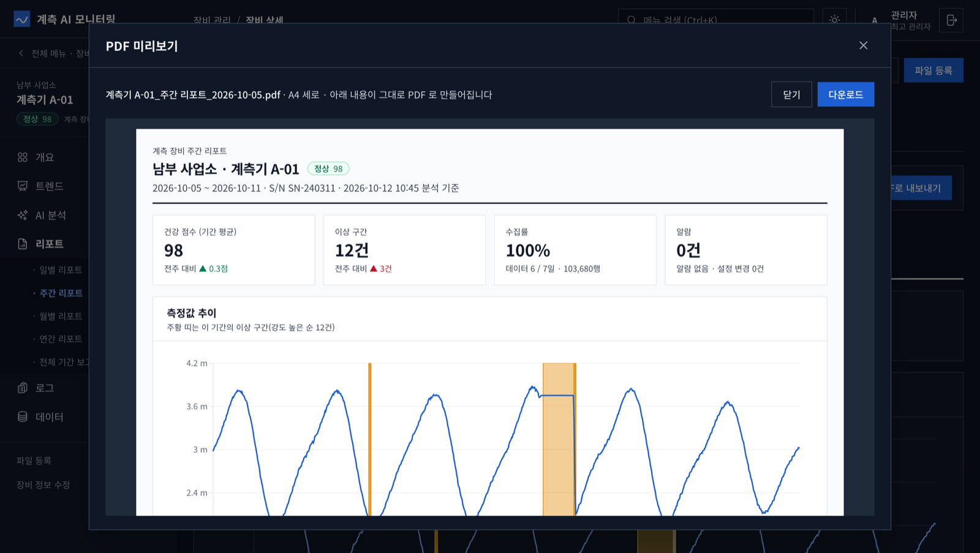Close the PDF preview dialog with X
This screenshot has width=980, height=553.
[x=863, y=45]
